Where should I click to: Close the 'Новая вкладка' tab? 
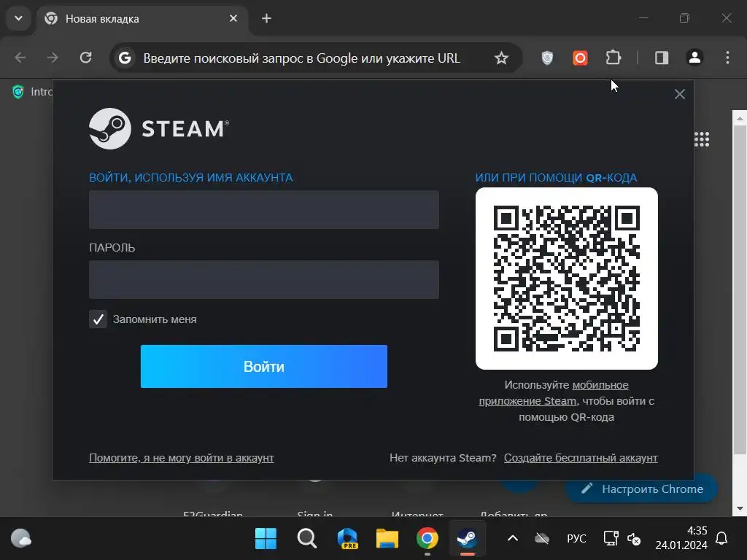click(x=233, y=18)
